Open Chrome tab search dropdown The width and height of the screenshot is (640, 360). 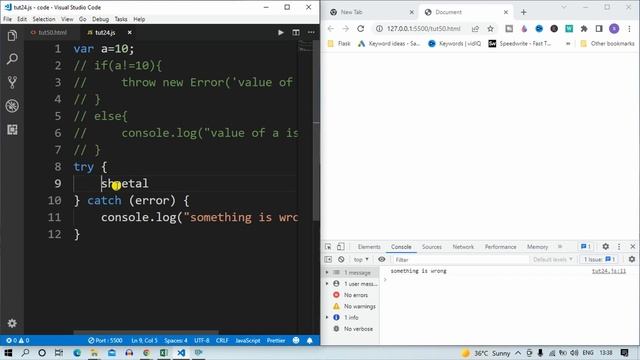tap(564, 7)
